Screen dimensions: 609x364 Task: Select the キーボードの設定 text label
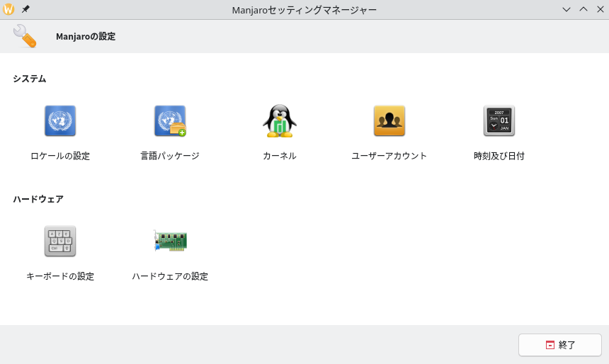coord(60,276)
